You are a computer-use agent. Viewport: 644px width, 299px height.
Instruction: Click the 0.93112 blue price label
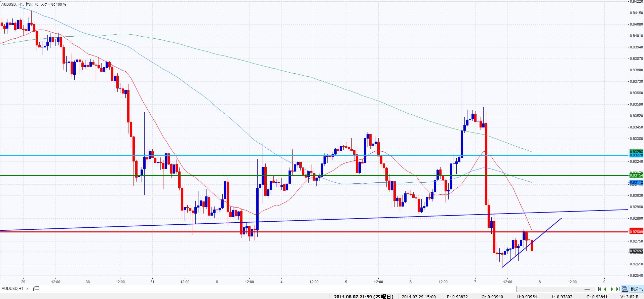click(x=636, y=183)
